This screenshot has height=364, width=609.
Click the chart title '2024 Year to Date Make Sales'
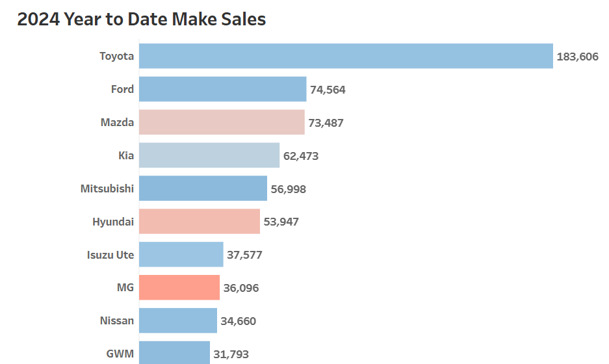[x=141, y=19]
